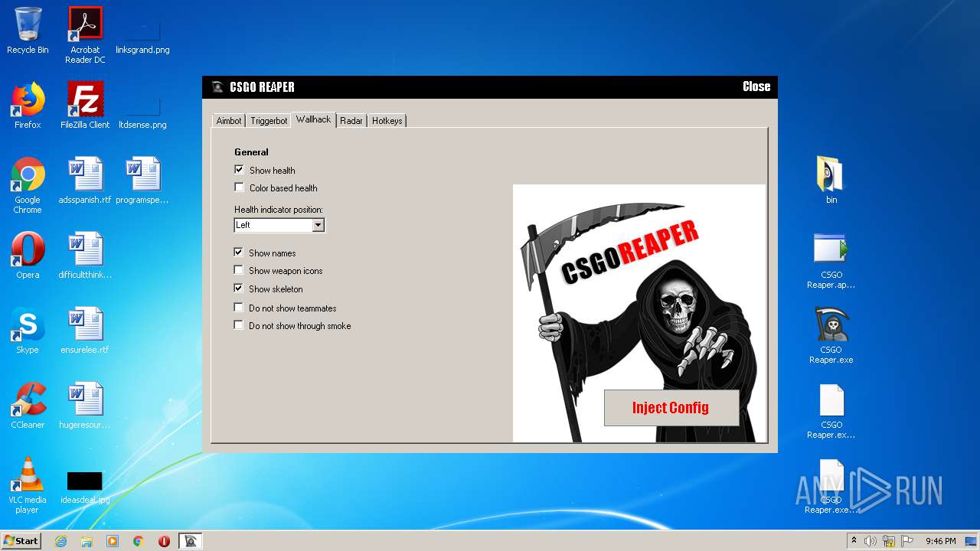The width and height of the screenshot is (980, 551).
Task: Click the network tray icon
Action: coord(888,541)
